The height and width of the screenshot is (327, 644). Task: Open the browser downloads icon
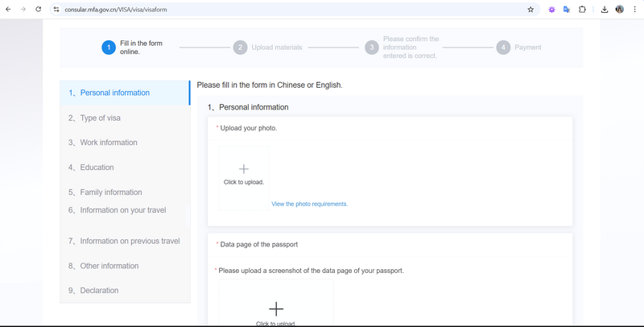605,9
